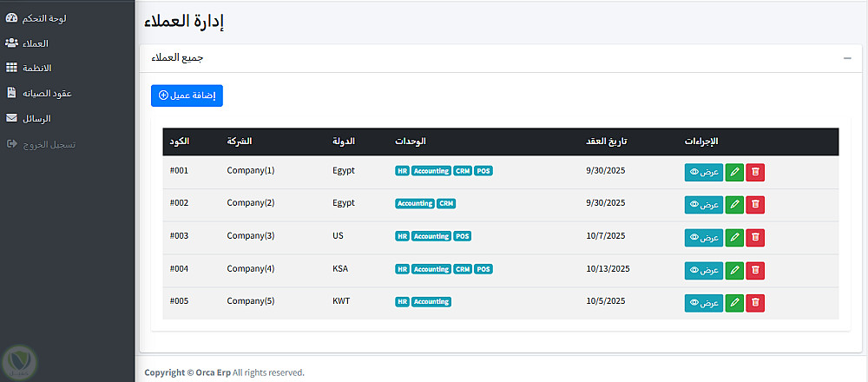This screenshot has width=868, height=382.
Task: Click the edit pencil icon for Company(1)
Action: click(734, 172)
